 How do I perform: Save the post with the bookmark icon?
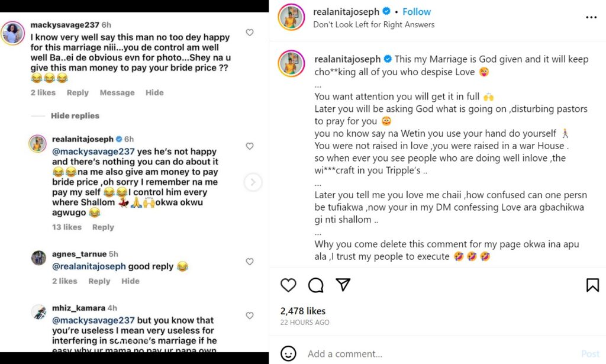pos(592,285)
